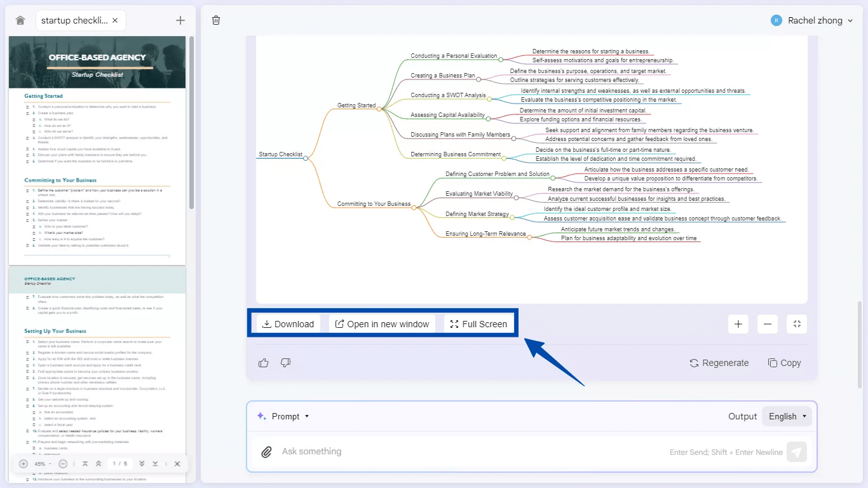Fit the mind map using the fullscreen icon
868x488 pixels.
797,324
